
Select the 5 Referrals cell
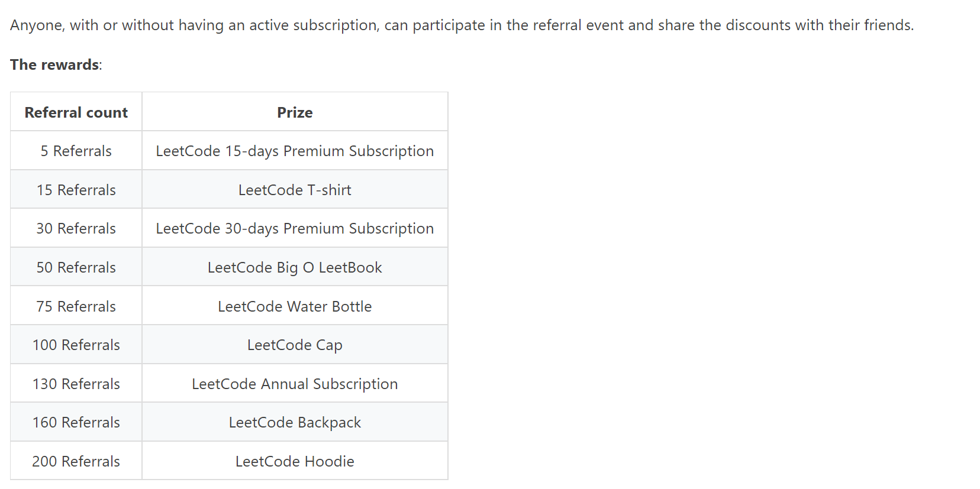tap(76, 151)
